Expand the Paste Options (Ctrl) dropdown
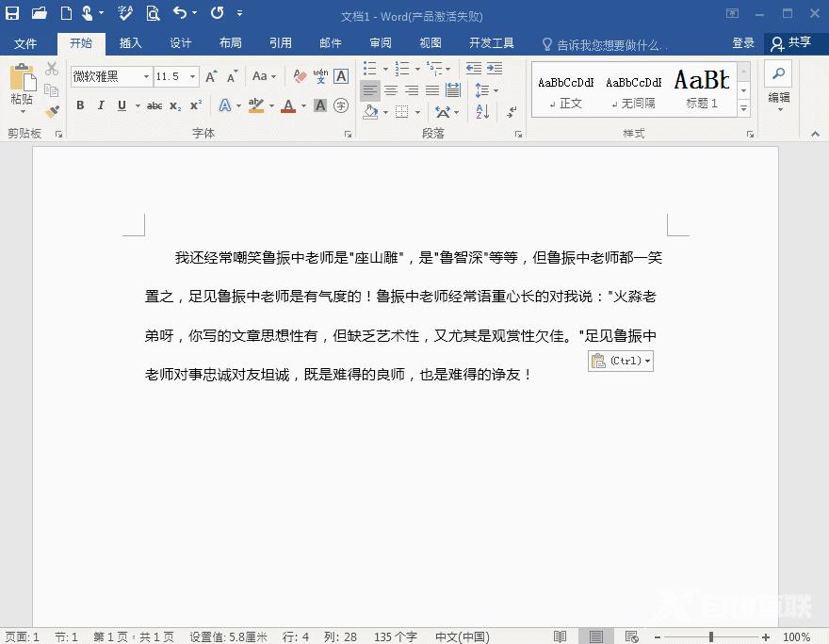This screenshot has height=644, width=829. tap(648, 362)
